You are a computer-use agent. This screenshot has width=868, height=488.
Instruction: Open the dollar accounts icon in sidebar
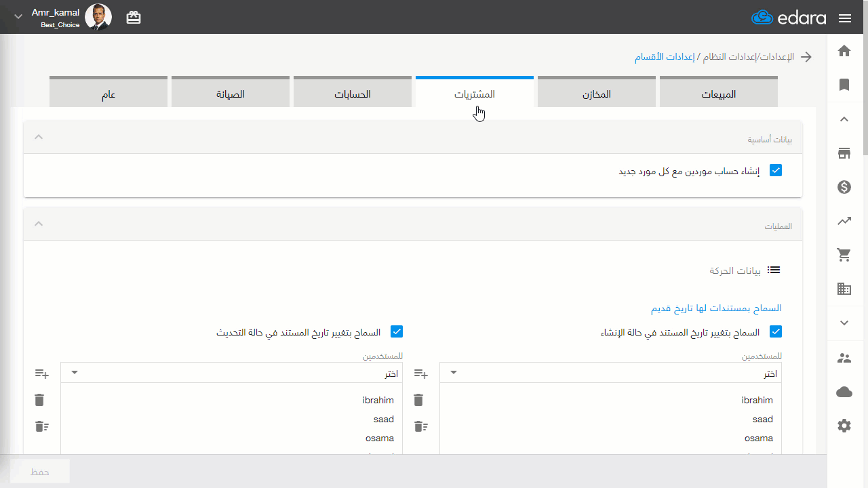844,187
